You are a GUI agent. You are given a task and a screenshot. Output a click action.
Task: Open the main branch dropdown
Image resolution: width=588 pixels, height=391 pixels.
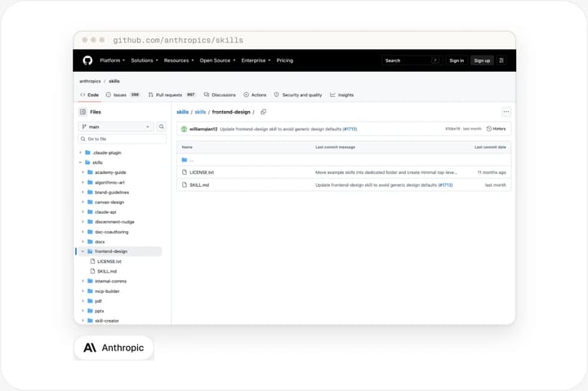[x=116, y=127]
